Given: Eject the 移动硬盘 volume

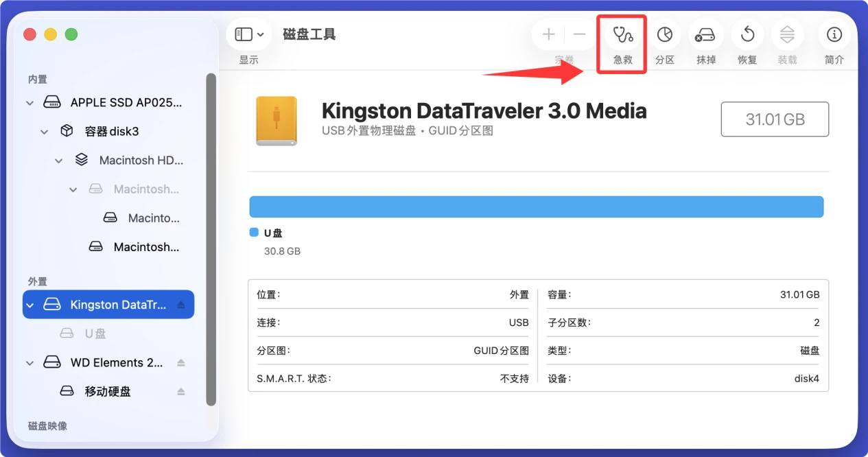Looking at the screenshot, I should click(181, 391).
